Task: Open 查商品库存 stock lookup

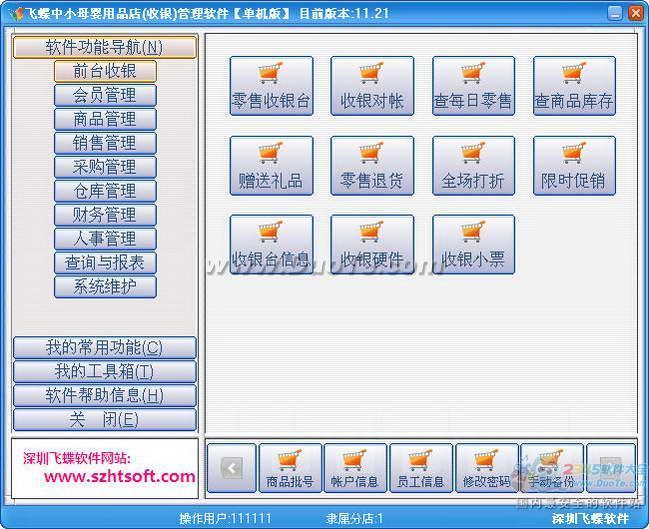Action: pos(574,86)
